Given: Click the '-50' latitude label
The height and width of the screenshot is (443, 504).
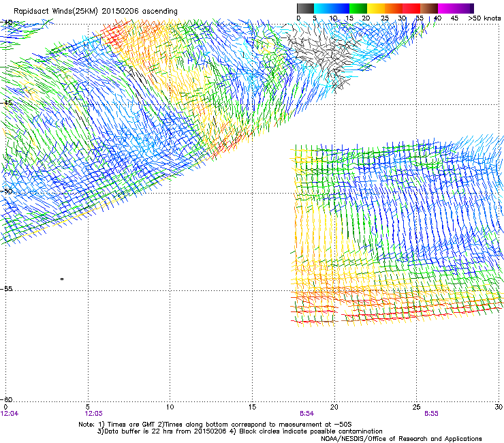Looking at the screenshot, I should click(6, 191).
